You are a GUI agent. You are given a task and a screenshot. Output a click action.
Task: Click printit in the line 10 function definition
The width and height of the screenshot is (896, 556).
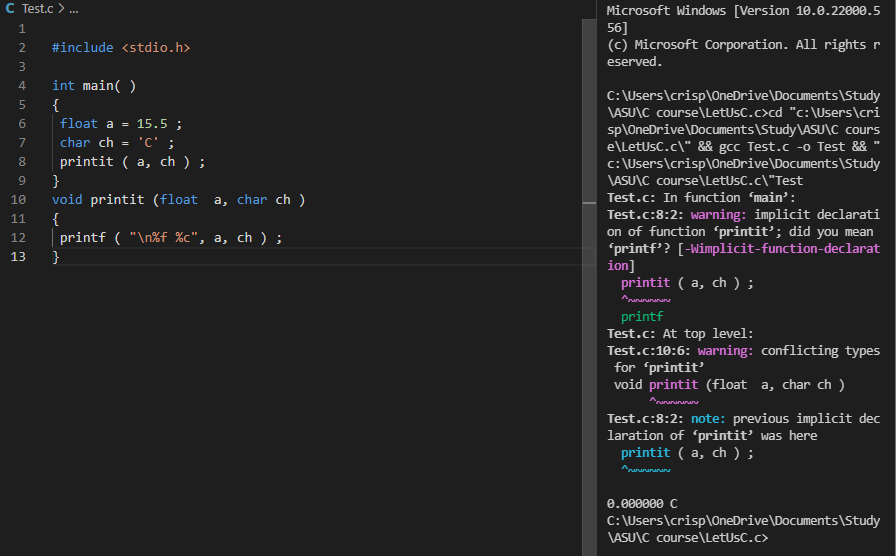117,199
